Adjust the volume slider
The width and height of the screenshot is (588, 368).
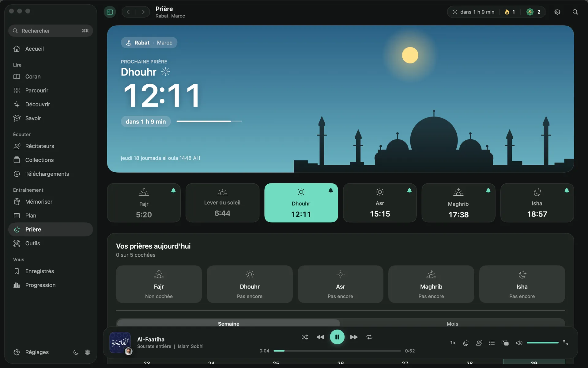click(542, 343)
